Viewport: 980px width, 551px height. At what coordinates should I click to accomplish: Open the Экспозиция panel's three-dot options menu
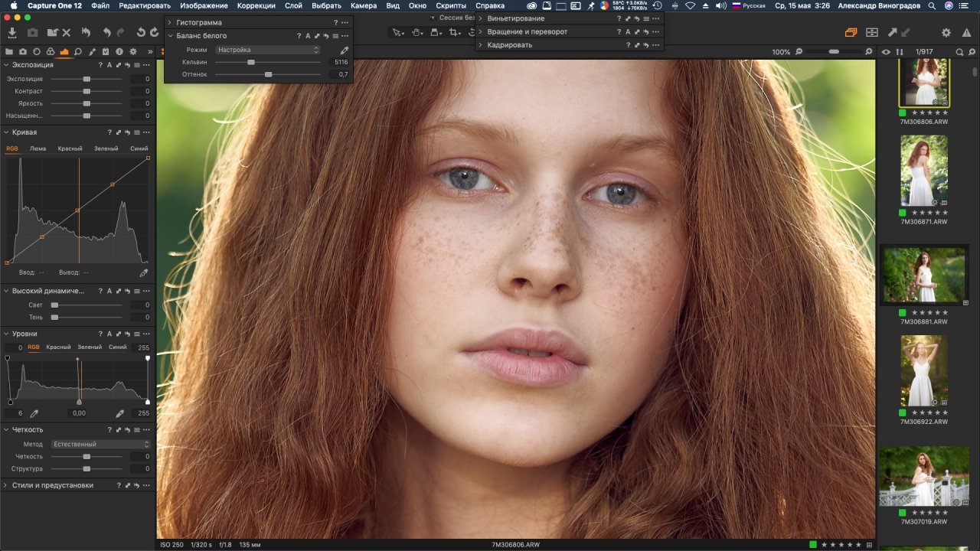[x=145, y=65]
